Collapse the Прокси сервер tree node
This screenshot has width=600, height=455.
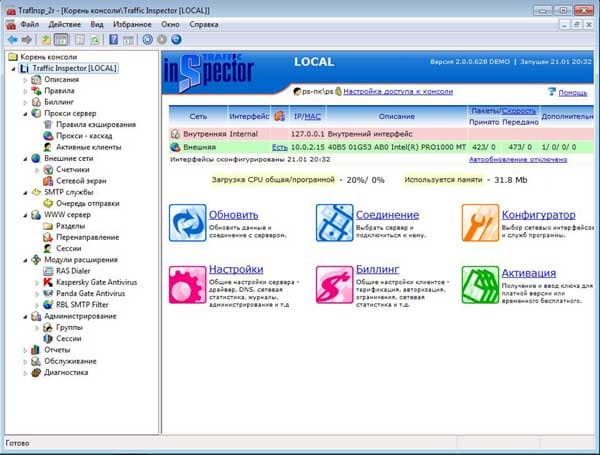25,114
